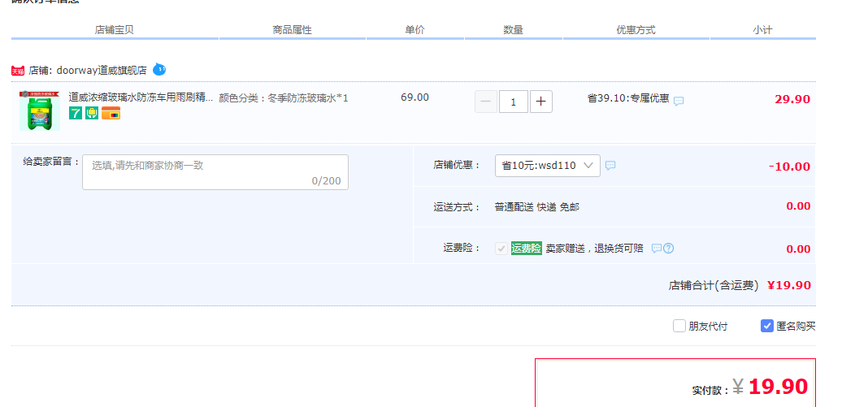Click the 省39.10:专属优惠 text
This screenshot has width=868, height=407.
click(628, 99)
